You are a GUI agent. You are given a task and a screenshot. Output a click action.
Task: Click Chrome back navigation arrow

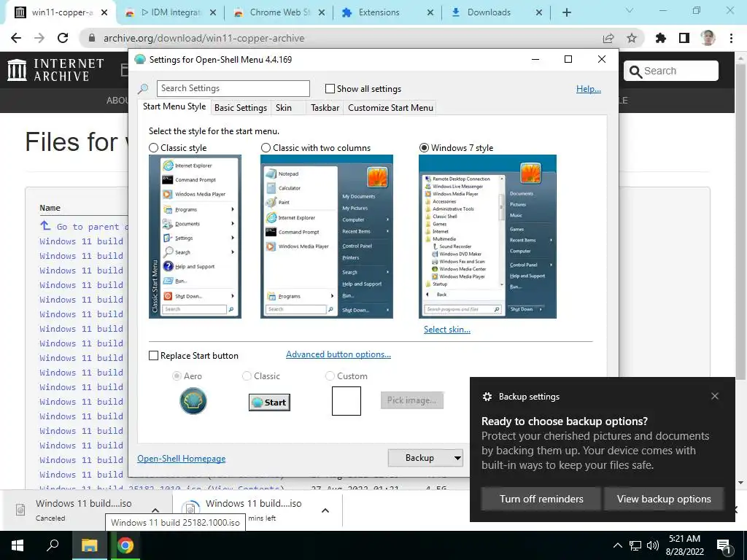coord(16,38)
